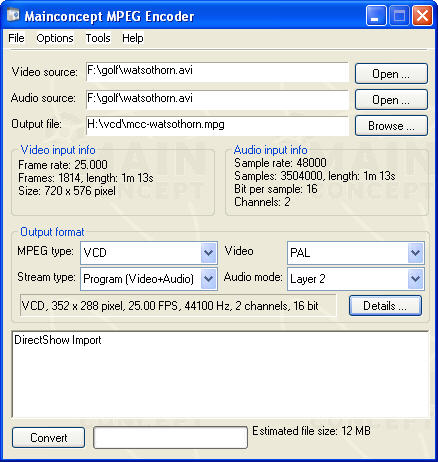Minimize the MPEG Encoder window
Viewport: 438px width, 462px height.
pos(376,16)
